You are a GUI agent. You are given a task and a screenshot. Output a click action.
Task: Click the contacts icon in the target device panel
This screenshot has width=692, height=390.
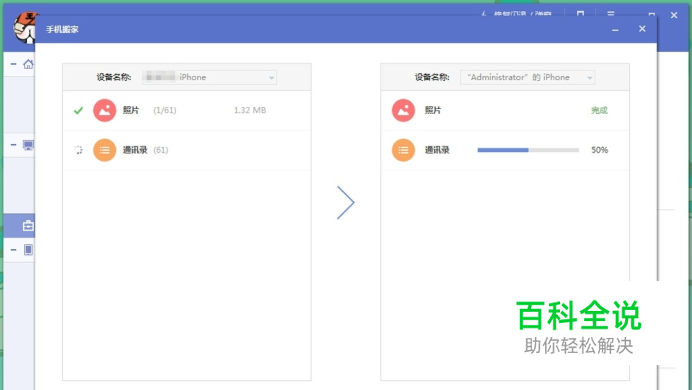[x=403, y=150]
